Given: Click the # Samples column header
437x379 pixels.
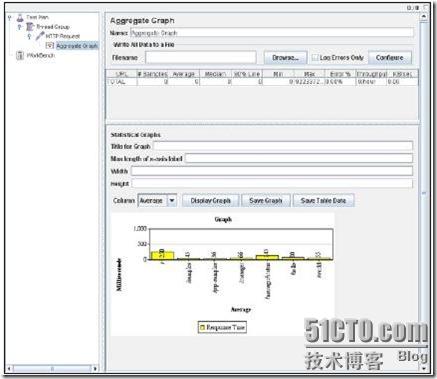Looking at the screenshot, I should tap(153, 74).
